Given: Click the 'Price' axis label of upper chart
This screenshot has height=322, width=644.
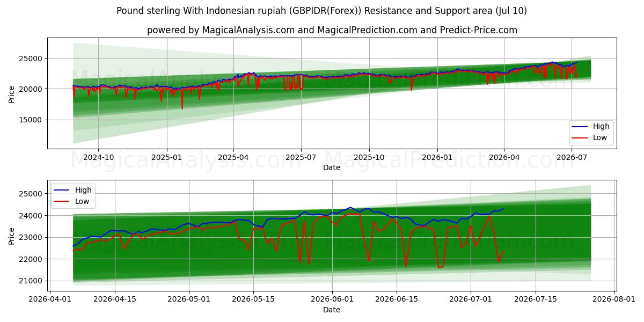Looking at the screenshot, I should [12, 94].
